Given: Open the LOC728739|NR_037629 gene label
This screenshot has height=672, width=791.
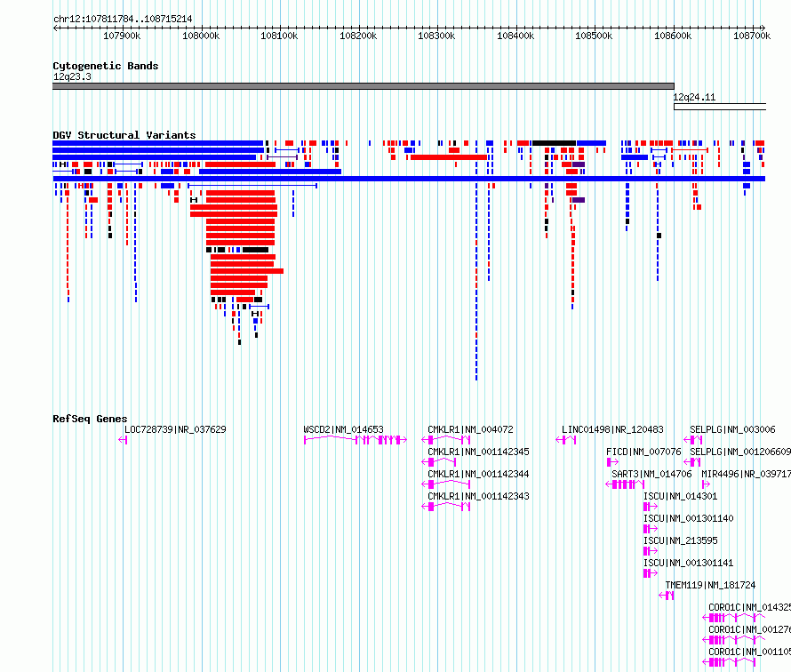Looking at the screenshot, I should pos(175,429).
